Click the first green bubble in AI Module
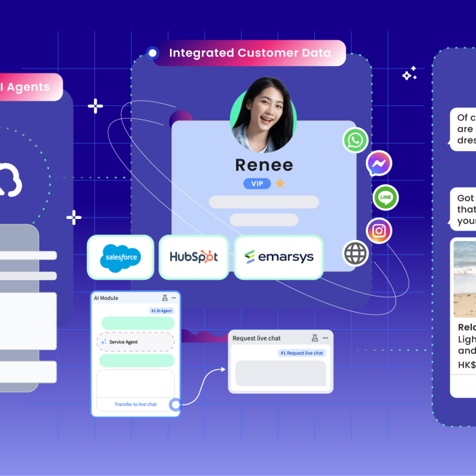The width and height of the screenshot is (476, 476). click(138, 323)
